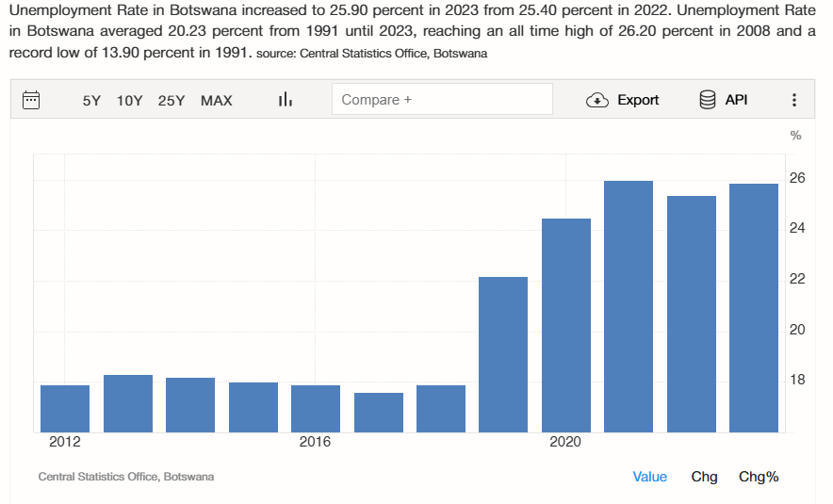Click the 2022 unemployment bar
The height and width of the screenshot is (504, 833).
[x=692, y=314]
